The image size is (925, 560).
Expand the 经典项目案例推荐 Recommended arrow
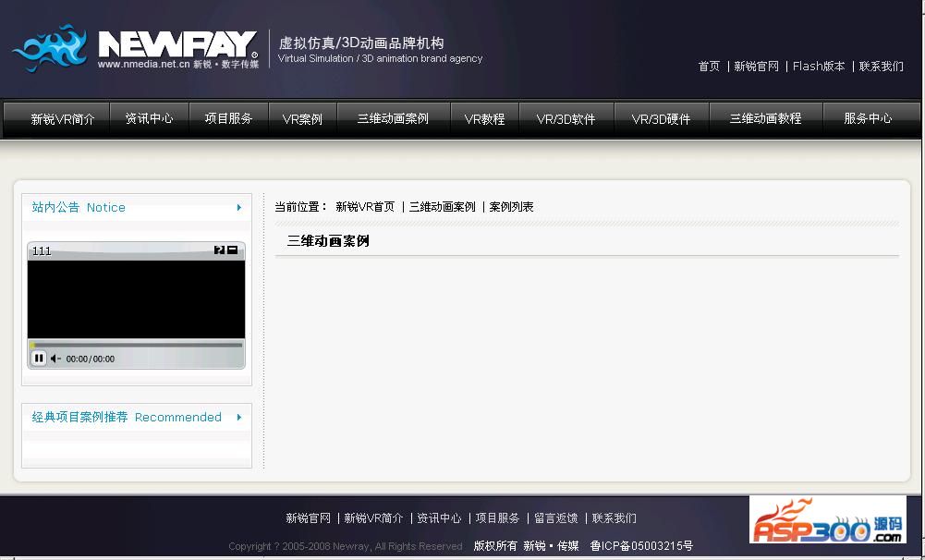238,418
